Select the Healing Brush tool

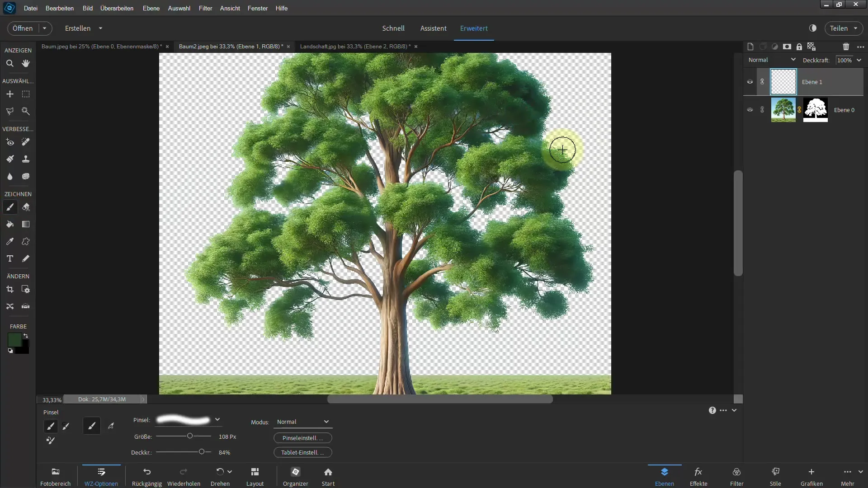tap(26, 142)
